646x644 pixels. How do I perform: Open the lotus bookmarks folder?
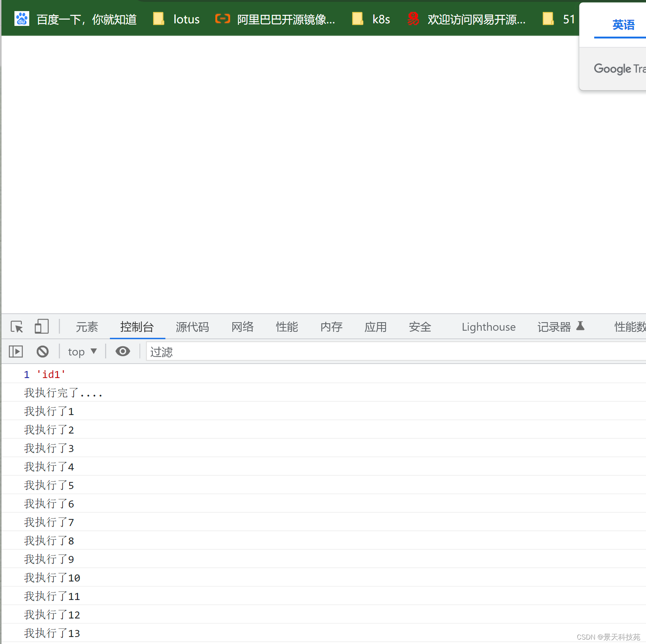click(176, 19)
